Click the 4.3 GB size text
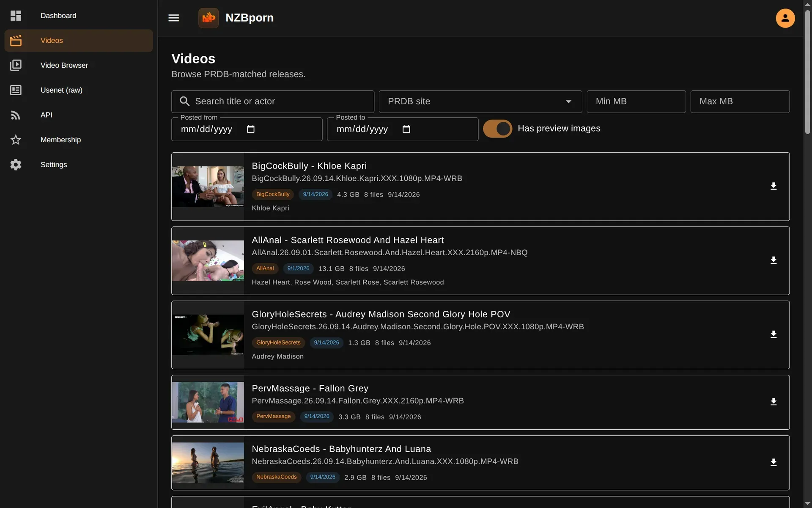This screenshot has height=508, width=812. click(x=348, y=195)
